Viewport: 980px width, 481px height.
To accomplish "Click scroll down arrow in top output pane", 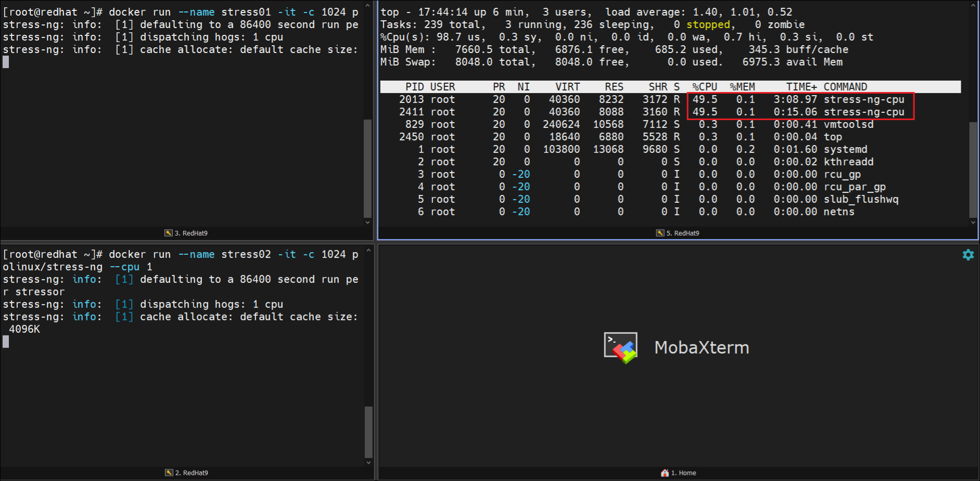I will [973, 222].
